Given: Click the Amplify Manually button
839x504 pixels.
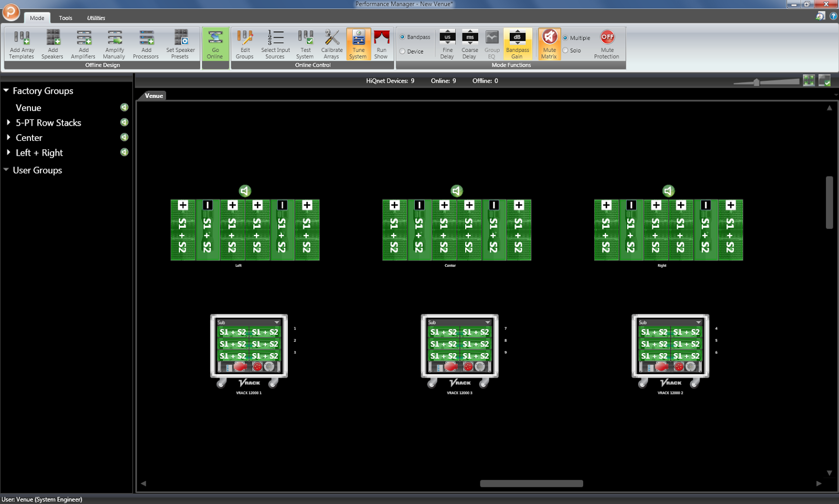Looking at the screenshot, I should point(114,44).
